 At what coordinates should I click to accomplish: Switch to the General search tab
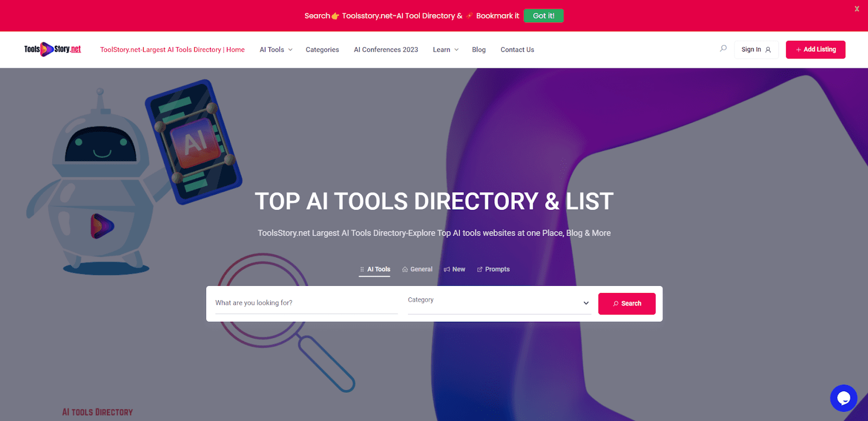417,270
